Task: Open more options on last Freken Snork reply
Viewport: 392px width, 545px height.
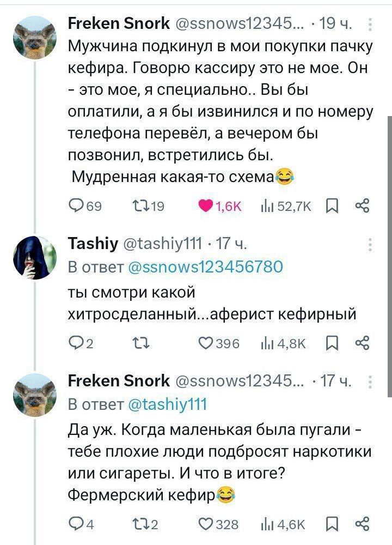Action: 370,381
